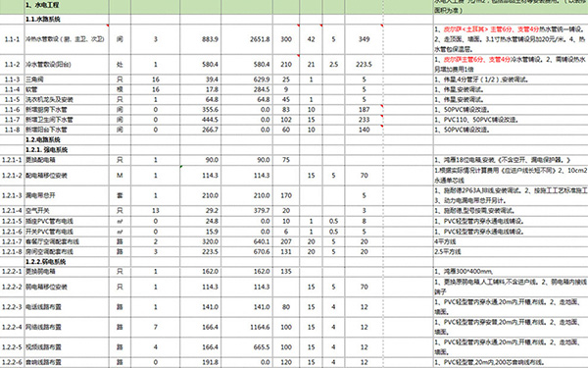The height and width of the screenshot is (368, 588).
Task: Select the '电话线路布置' item cell
Action: pyautogui.click(x=67, y=307)
